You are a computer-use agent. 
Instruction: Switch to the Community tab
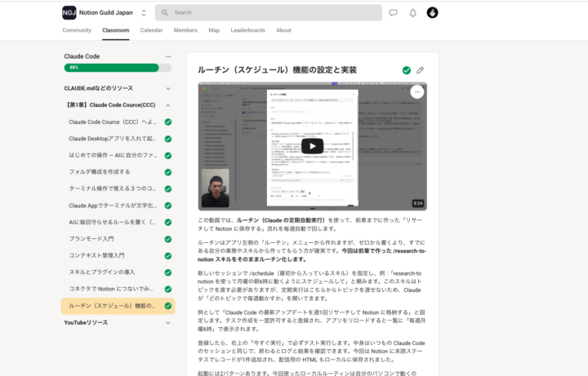coord(77,30)
